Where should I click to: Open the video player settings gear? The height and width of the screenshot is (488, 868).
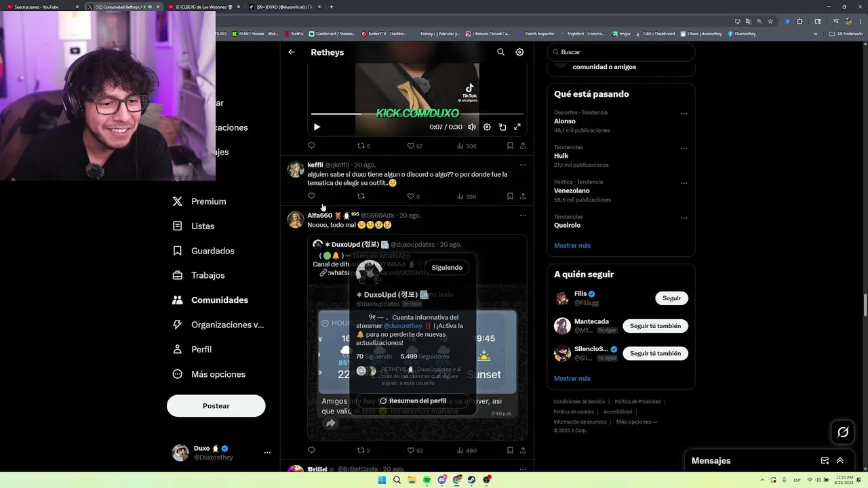(x=487, y=127)
